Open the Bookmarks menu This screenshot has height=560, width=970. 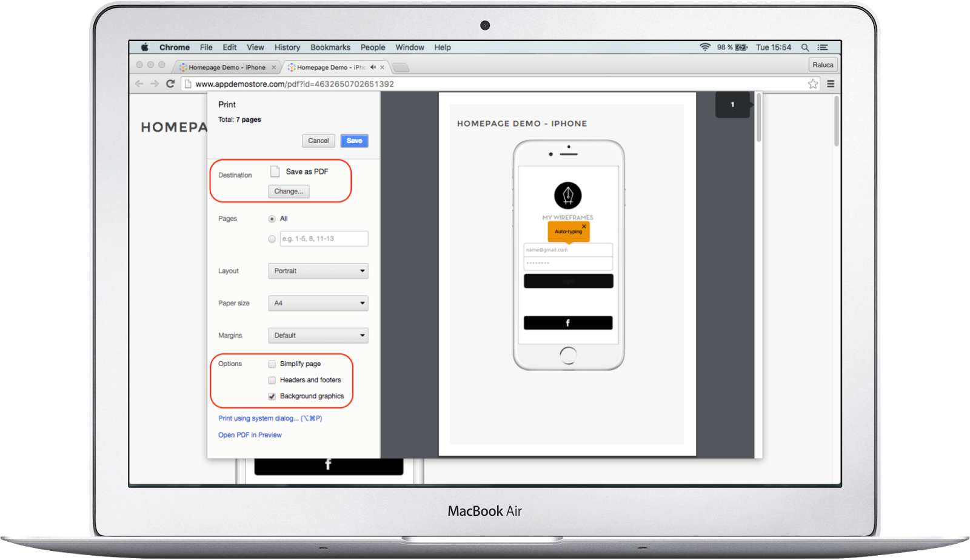pos(330,47)
